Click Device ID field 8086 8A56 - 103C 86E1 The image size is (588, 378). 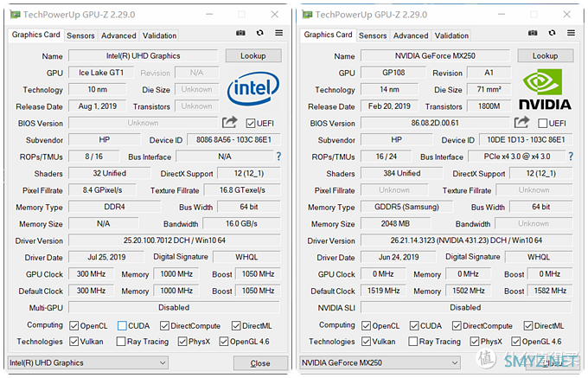coord(233,139)
